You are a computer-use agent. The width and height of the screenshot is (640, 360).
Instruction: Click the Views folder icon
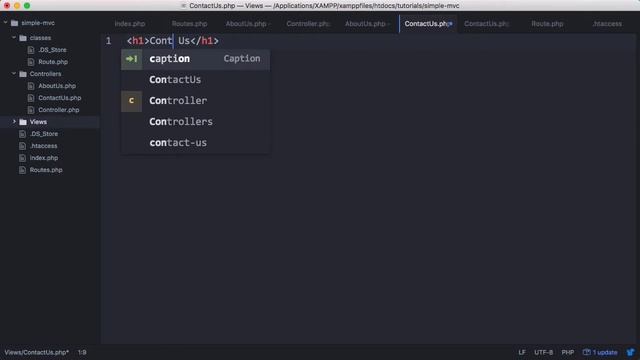tap(23, 122)
